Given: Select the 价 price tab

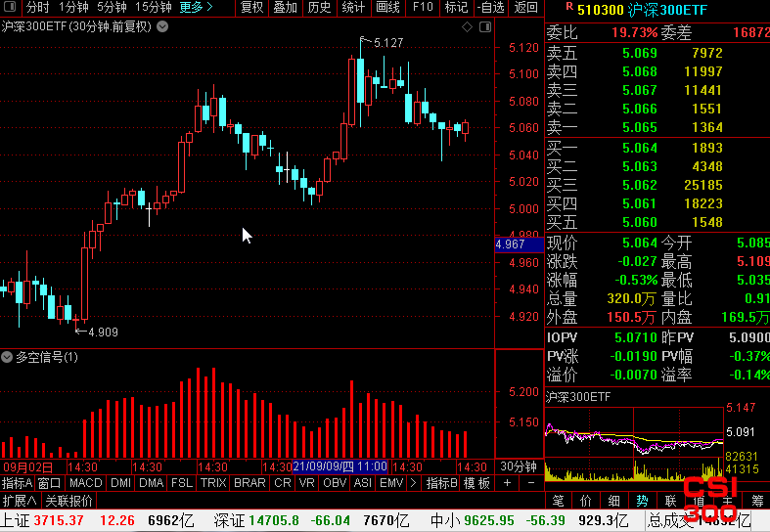Looking at the screenshot, I should click(586, 501).
